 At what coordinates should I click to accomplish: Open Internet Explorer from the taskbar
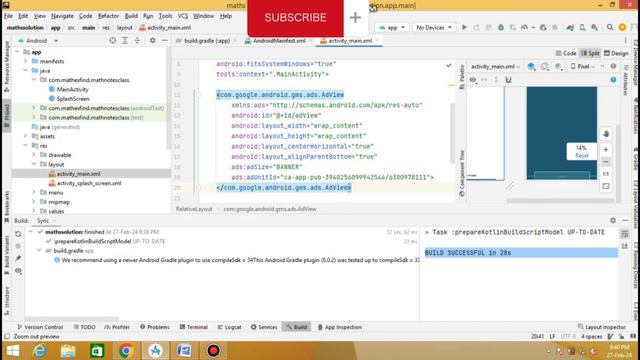(x=40, y=351)
